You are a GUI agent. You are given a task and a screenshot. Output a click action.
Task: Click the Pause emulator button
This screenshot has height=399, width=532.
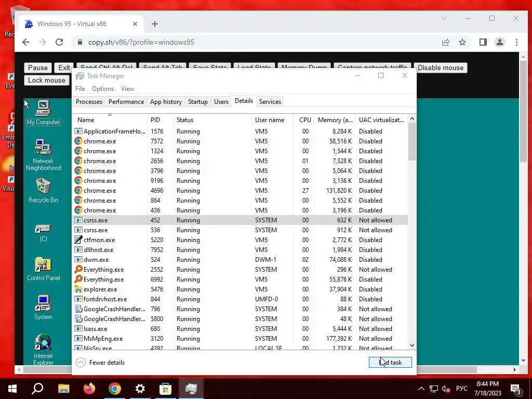[37, 68]
